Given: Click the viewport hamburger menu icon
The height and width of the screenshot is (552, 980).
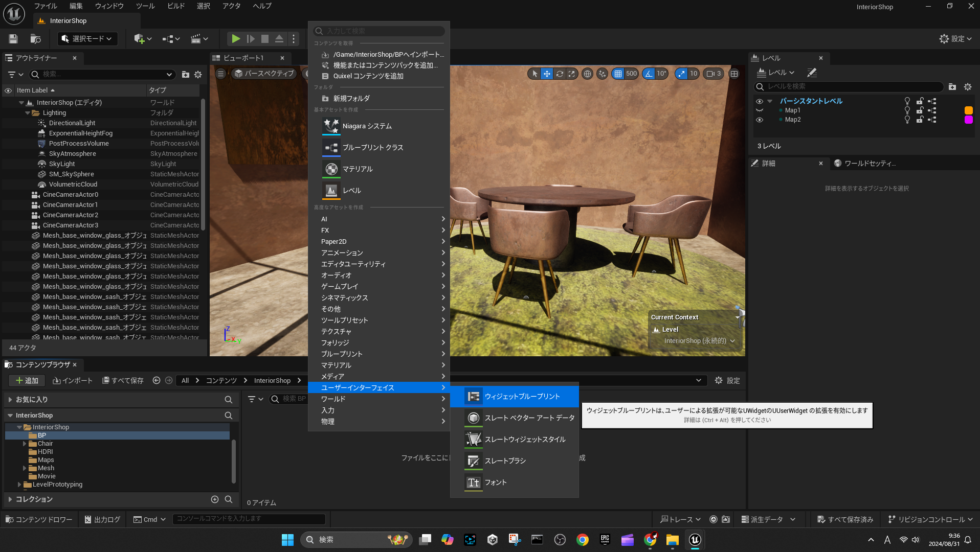Looking at the screenshot, I should tap(220, 74).
